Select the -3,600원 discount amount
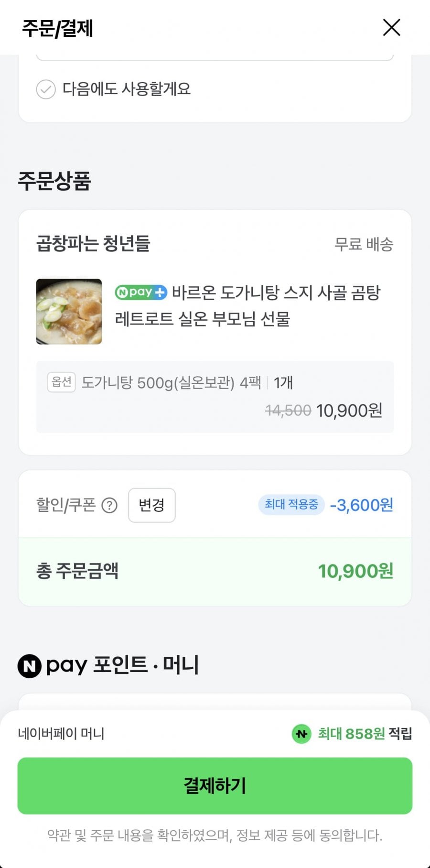The height and width of the screenshot is (868, 430). [362, 505]
